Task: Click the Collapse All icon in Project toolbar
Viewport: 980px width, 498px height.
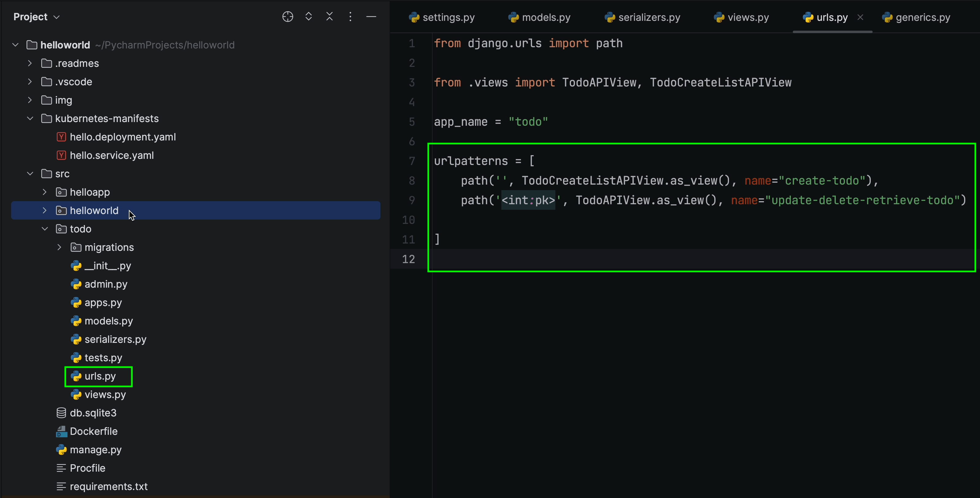Action: click(330, 16)
